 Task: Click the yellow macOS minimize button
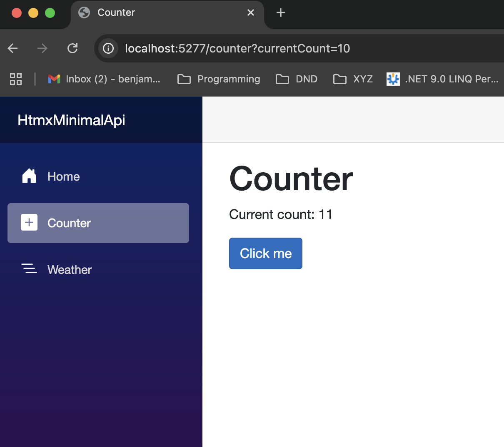[33, 13]
